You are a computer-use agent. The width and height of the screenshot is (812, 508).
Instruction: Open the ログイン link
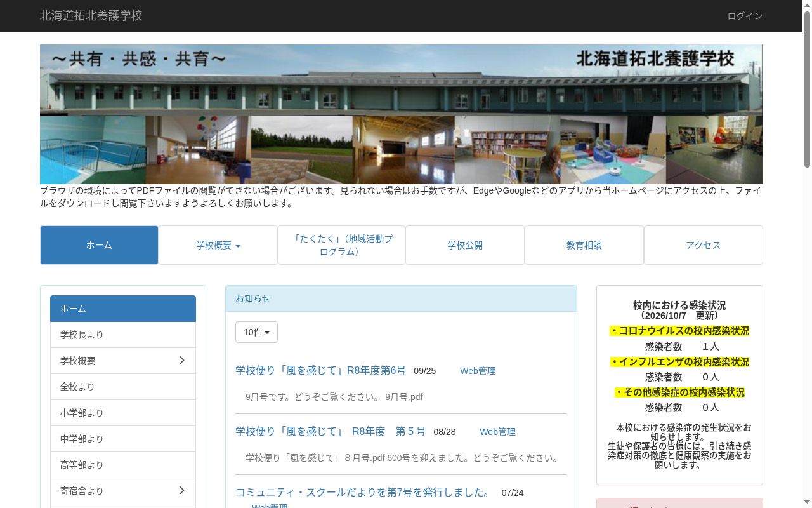[745, 16]
